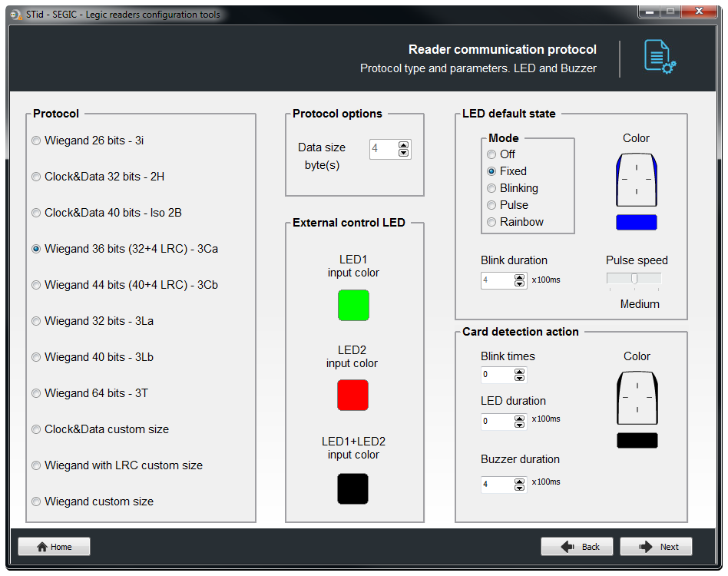This screenshot has height=576, width=728.
Task: Decrease Data size byte(s) with down arrow
Action: 403,153
